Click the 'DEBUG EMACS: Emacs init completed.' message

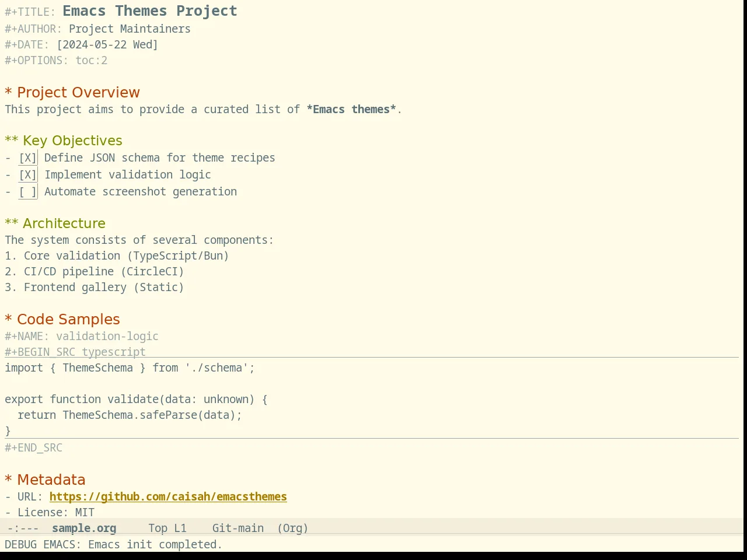click(114, 544)
